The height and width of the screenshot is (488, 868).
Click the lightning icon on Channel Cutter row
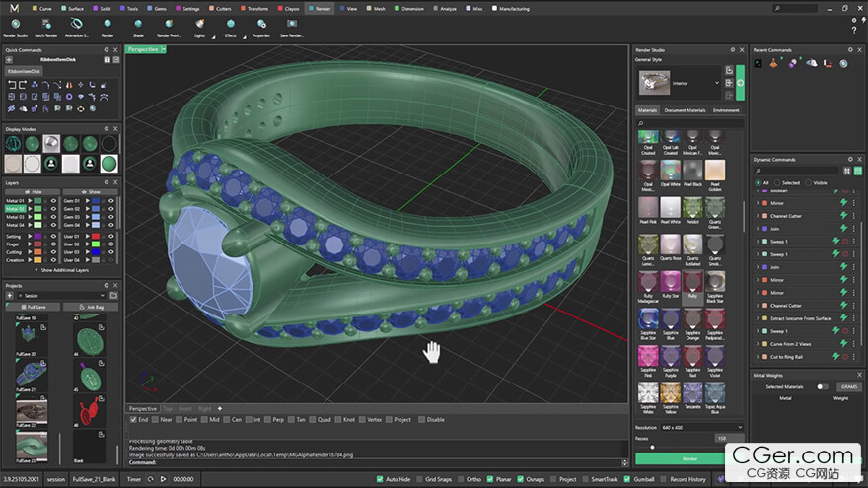click(844, 216)
